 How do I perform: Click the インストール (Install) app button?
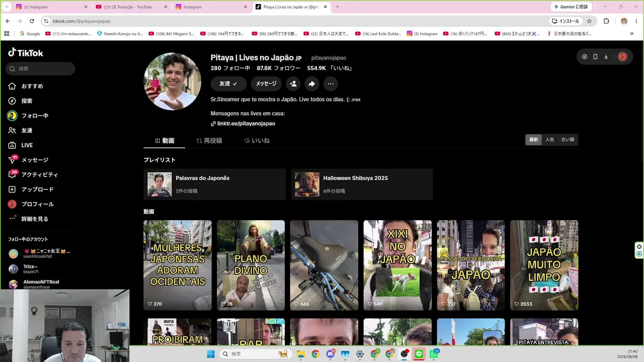click(566, 21)
